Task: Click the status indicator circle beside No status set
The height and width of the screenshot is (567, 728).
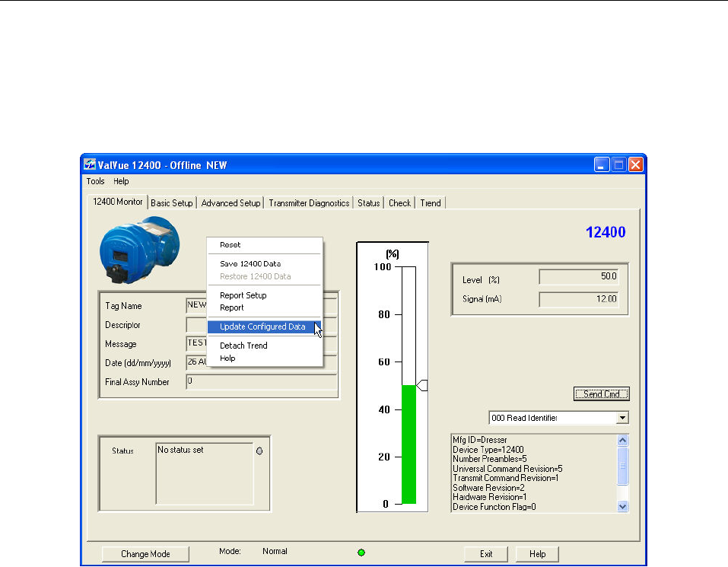Action: point(259,451)
